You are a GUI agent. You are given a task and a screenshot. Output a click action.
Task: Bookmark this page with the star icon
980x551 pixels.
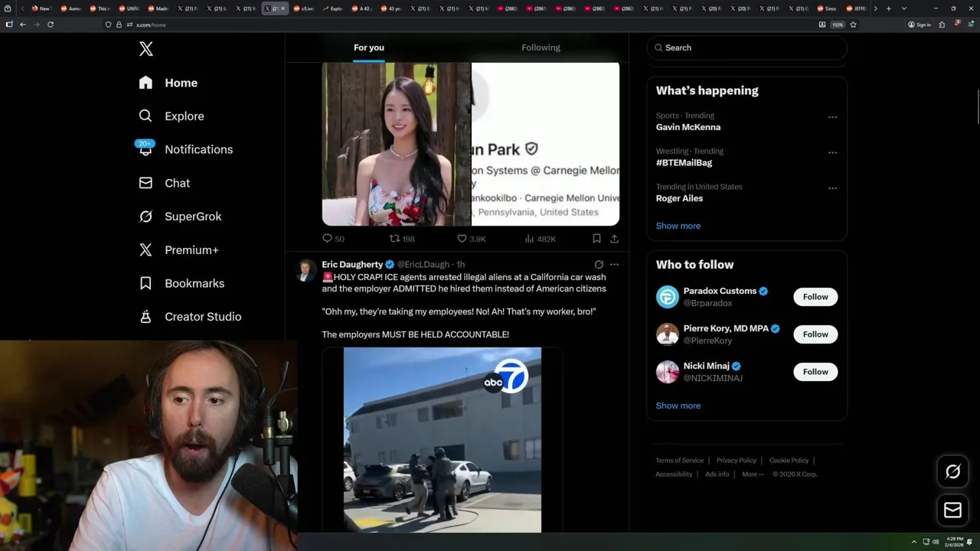[853, 24]
